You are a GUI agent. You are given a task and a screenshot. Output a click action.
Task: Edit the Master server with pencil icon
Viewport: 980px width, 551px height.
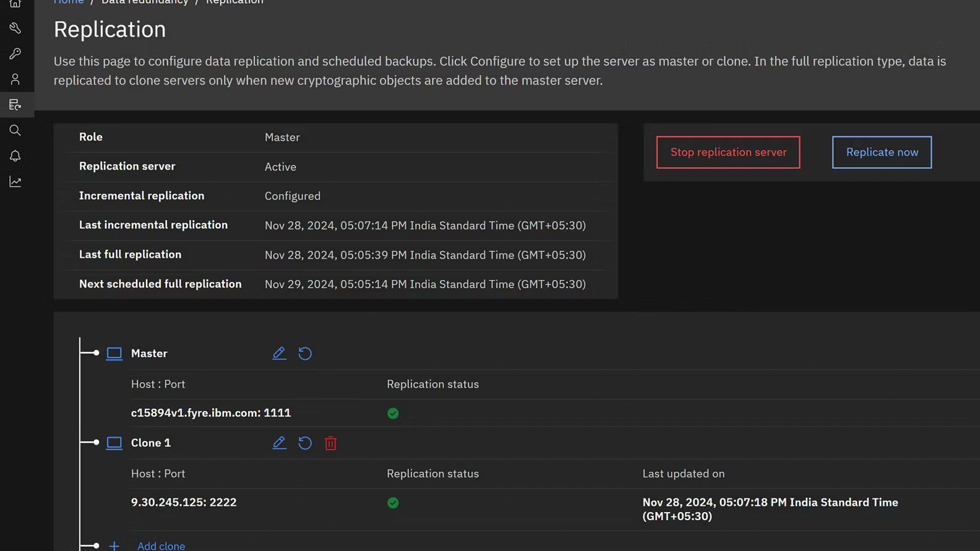click(279, 353)
